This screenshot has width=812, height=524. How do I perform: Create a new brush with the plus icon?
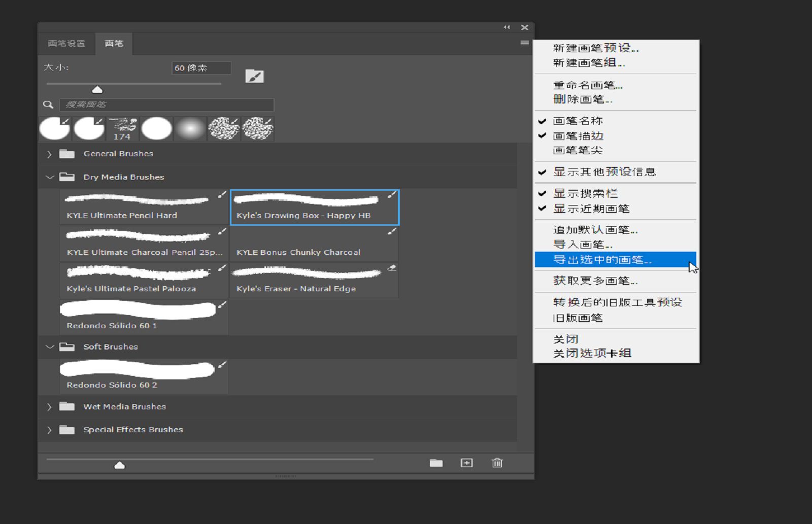[466, 463]
